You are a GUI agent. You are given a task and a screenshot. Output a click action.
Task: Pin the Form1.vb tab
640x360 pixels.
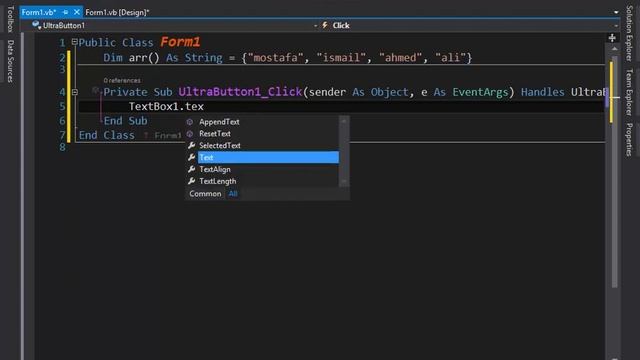[65, 12]
